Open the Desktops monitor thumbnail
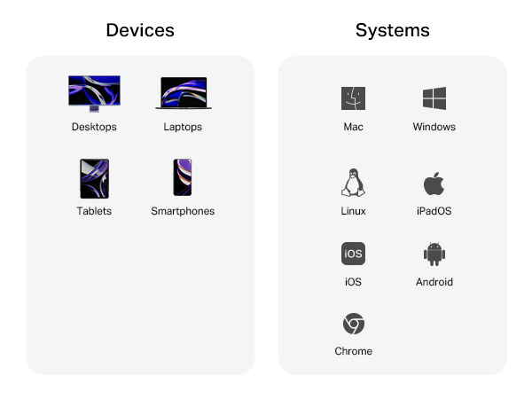 click(x=94, y=94)
